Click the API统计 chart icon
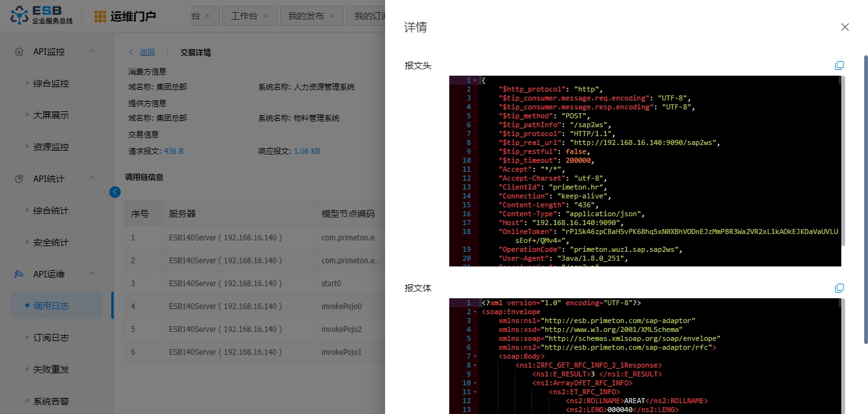The image size is (868, 414). pos(19,179)
